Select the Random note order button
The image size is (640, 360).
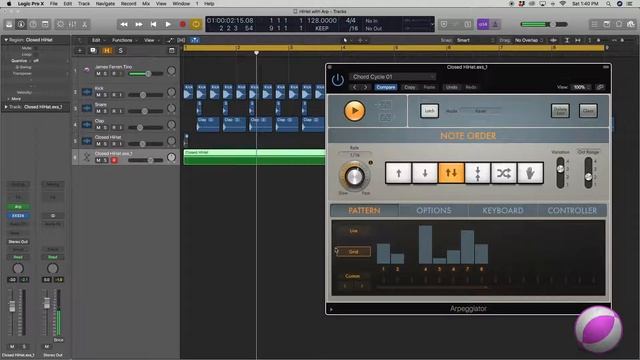tap(504, 173)
